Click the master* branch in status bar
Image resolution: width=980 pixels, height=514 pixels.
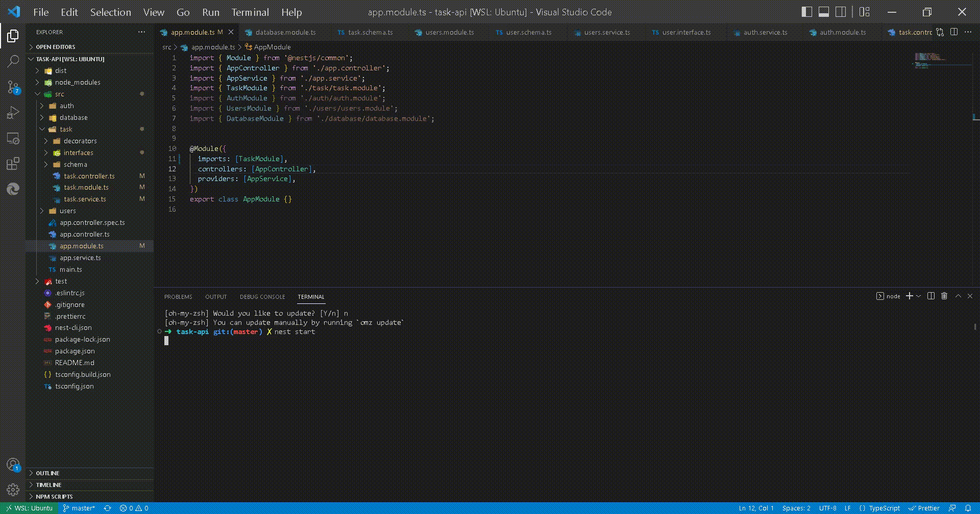pyautogui.click(x=79, y=508)
